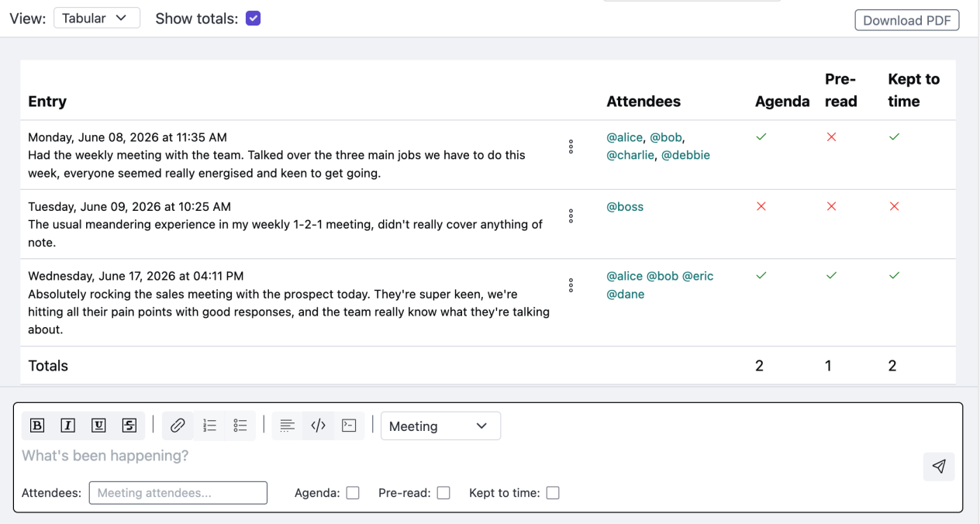
Task: Toggle italic formatting in the editor
Action: (68, 426)
